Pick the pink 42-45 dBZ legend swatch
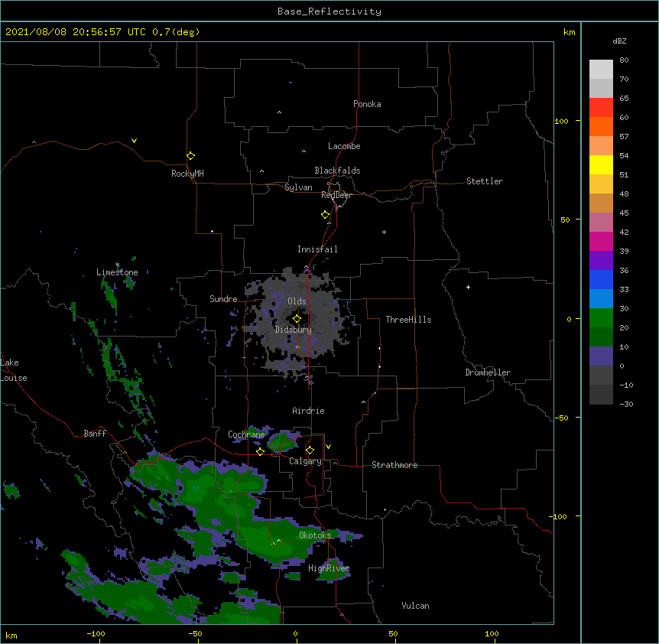Screen dimensions: 659x644 [x=601, y=222]
